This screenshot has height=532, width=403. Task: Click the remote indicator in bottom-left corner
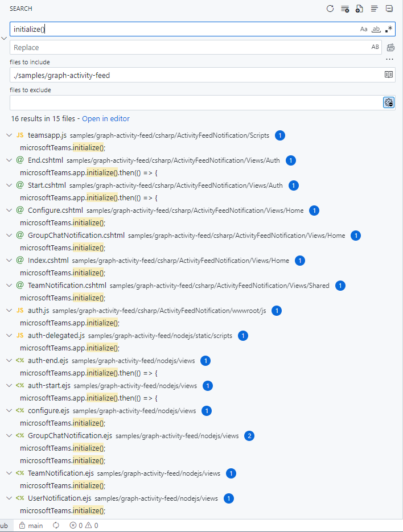[5, 525]
